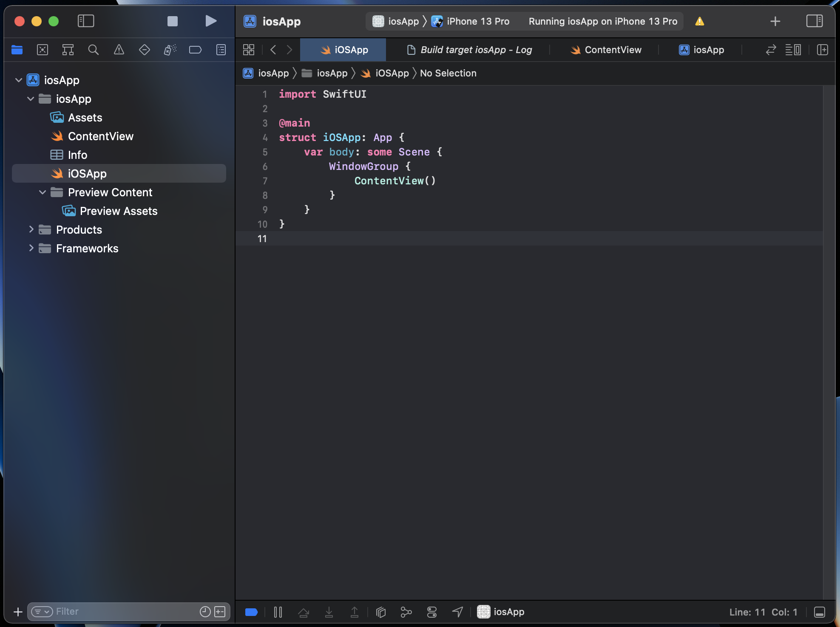840x627 pixels.
Task: Toggle the left navigator sidebar
Action: pos(85,21)
